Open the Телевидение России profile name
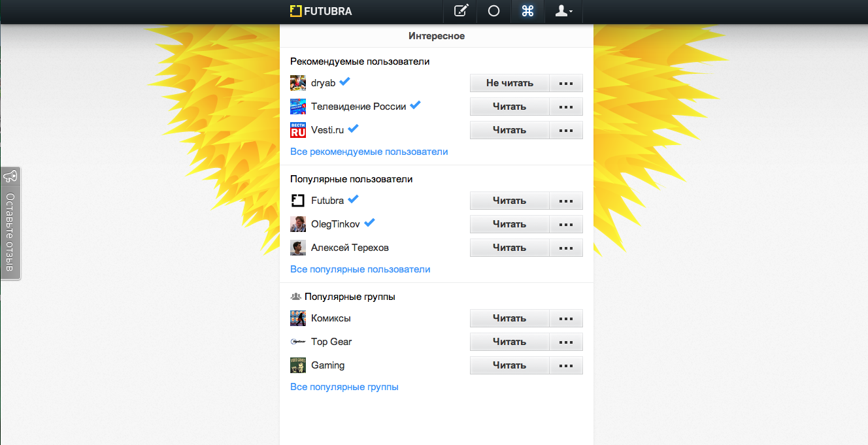The width and height of the screenshot is (868, 445). click(x=359, y=107)
